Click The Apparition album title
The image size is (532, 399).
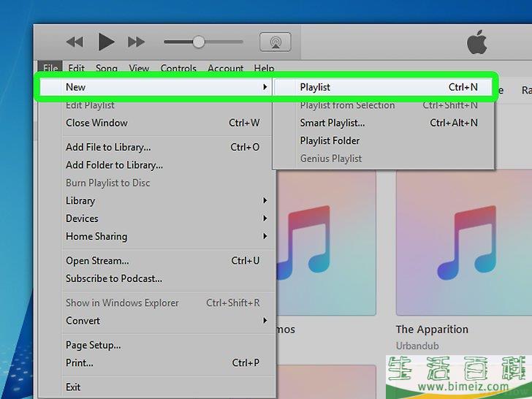432,329
